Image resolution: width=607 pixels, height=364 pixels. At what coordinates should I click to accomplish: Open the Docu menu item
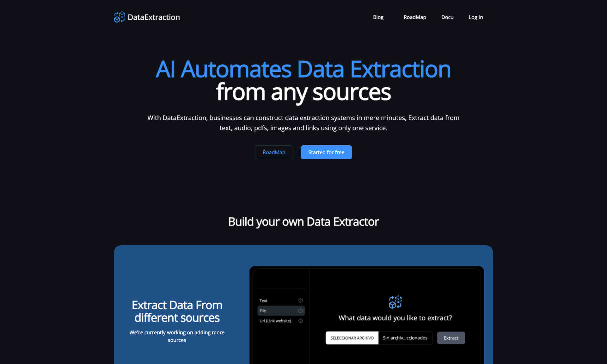447,17
